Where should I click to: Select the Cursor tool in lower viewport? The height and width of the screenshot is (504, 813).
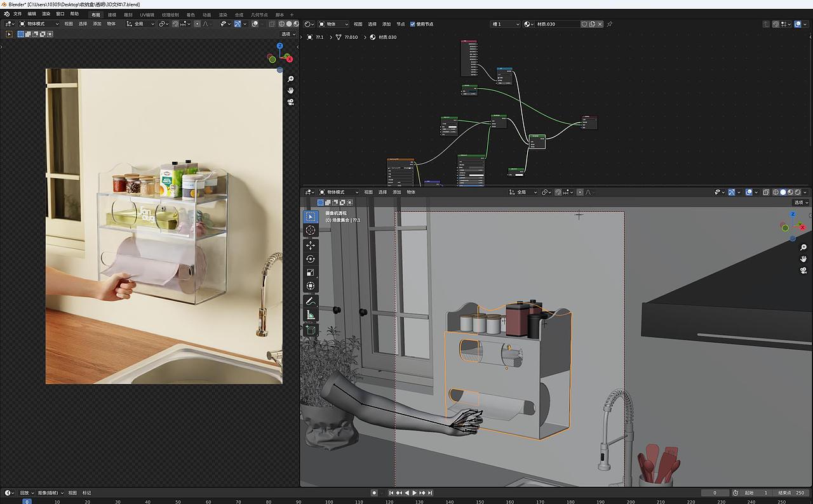tap(311, 230)
